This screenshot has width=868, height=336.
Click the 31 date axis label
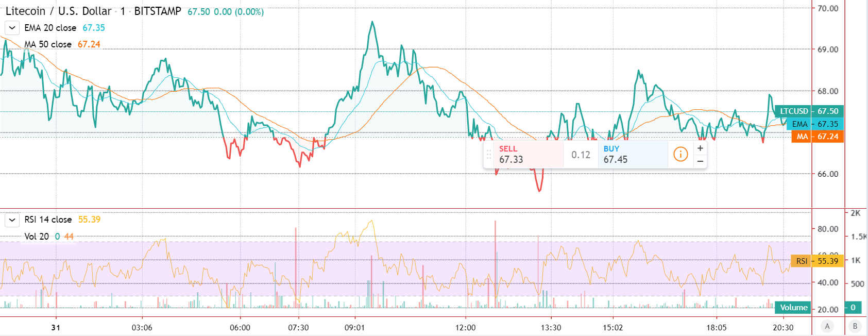click(56, 328)
